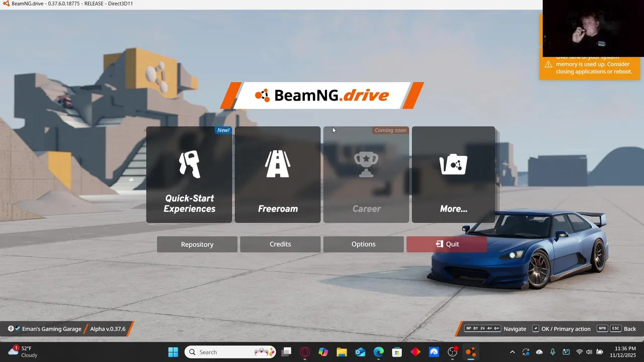Click the folder icon on the More tile
The width and height of the screenshot is (644, 362).
(453, 164)
